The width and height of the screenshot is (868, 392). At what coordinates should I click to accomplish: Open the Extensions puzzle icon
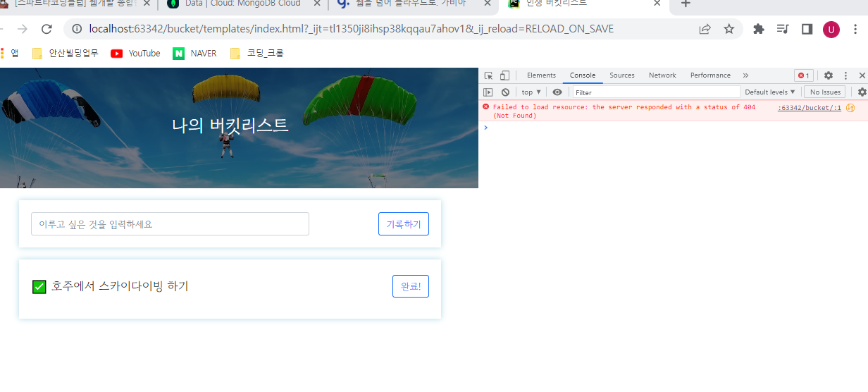[x=759, y=29]
